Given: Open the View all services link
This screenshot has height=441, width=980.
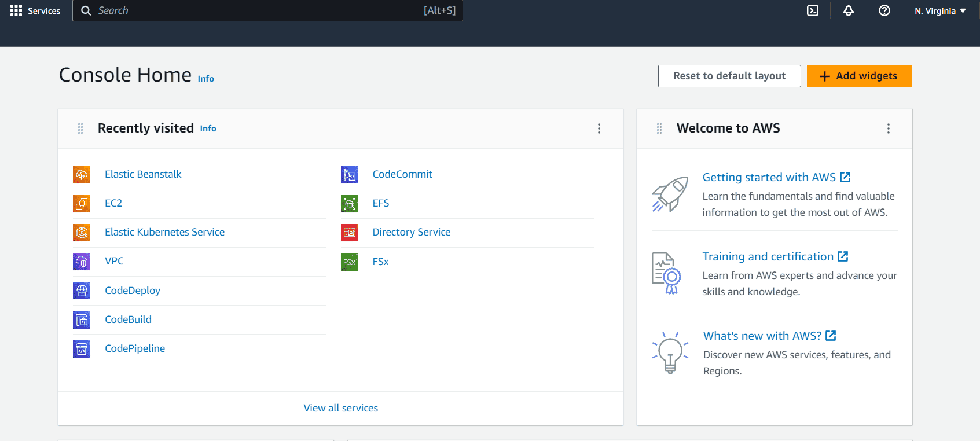Looking at the screenshot, I should [x=340, y=408].
